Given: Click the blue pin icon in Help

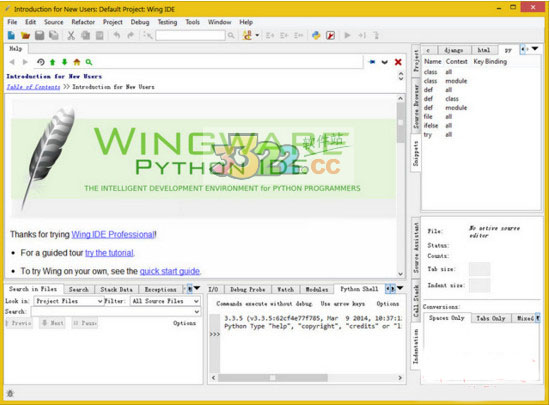Looking at the screenshot, I should (372, 62).
